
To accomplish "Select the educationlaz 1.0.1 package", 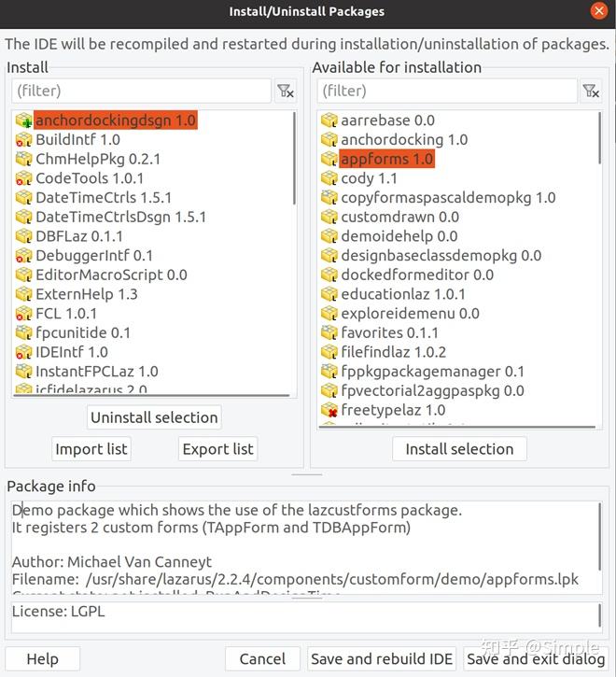I will pyautogui.click(x=403, y=294).
